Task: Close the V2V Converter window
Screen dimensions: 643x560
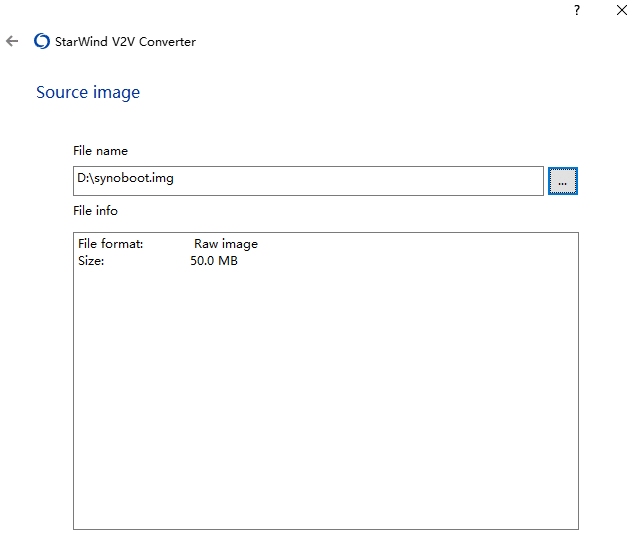Action: [x=621, y=11]
